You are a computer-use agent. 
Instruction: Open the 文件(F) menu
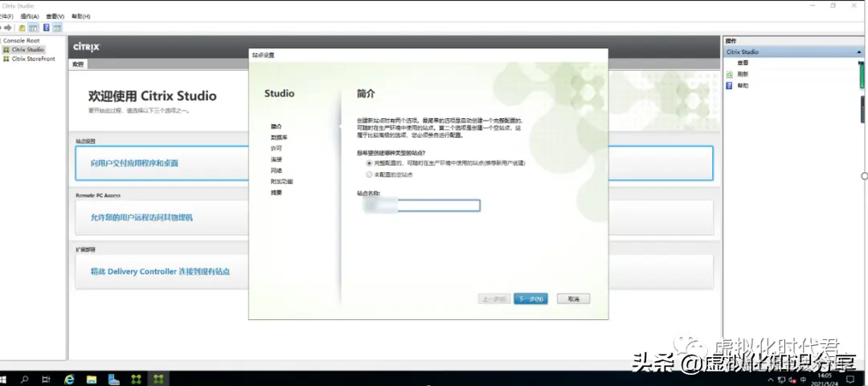6,17
